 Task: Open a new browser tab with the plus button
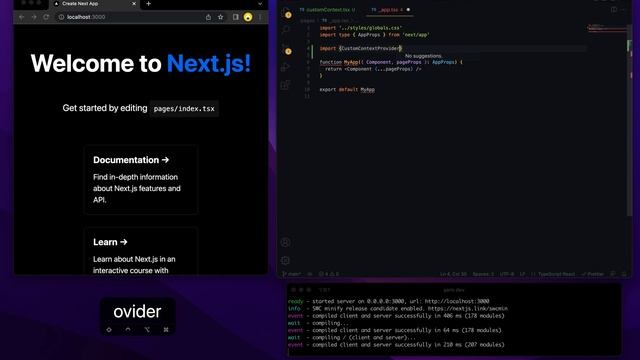coord(148,4)
